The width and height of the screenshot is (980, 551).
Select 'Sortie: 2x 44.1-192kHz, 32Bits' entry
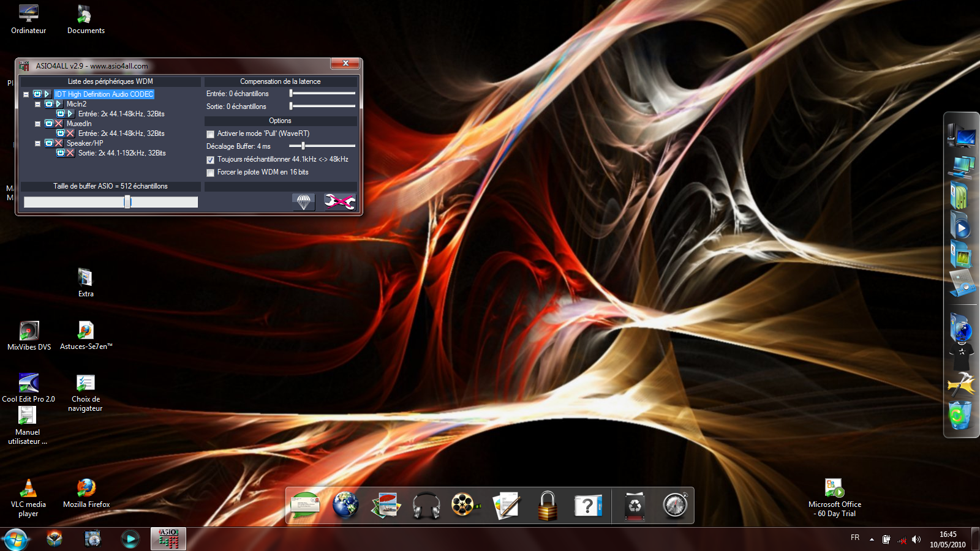click(121, 153)
